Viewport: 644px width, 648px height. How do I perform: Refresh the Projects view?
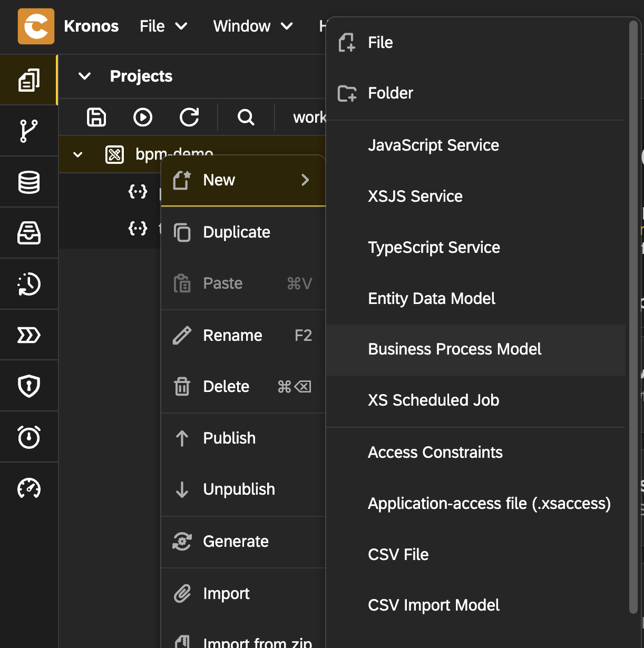189,117
